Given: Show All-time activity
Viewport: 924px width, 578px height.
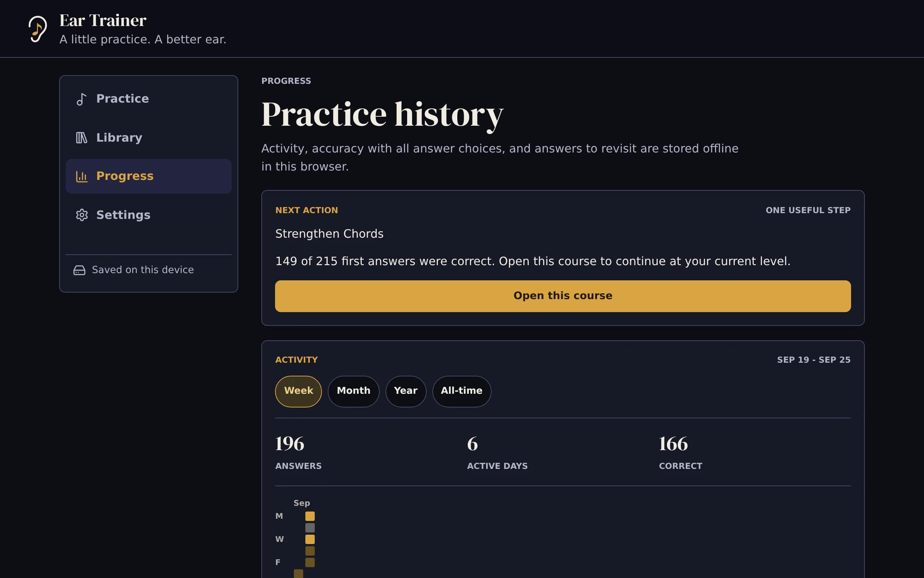Looking at the screenshot, I should tap(461, 391).
